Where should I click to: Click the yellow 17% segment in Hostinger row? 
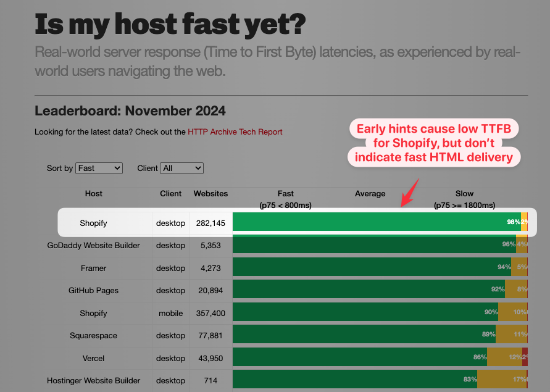pyautogui.click(x=501, y=380)
